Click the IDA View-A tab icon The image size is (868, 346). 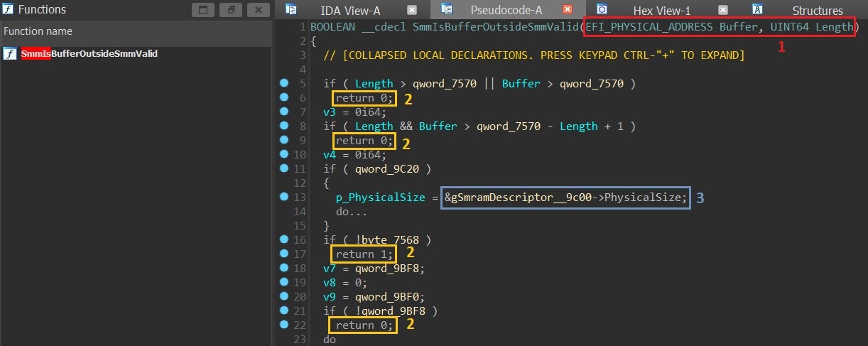pos(291,9)
